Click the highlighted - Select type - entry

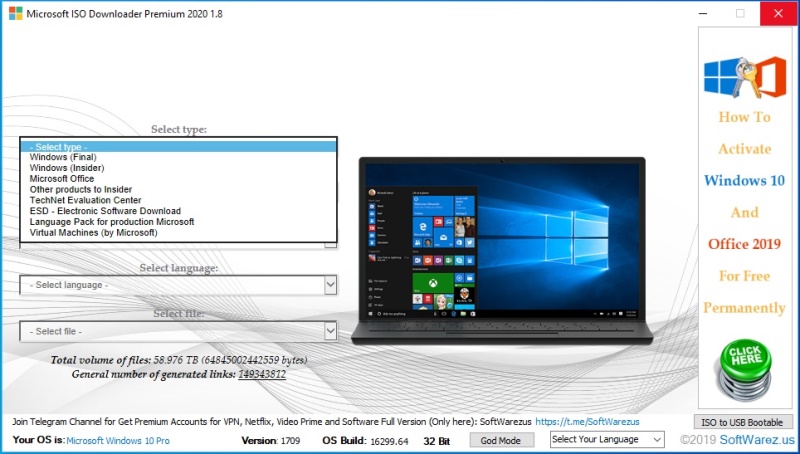(x=178, y=147)
